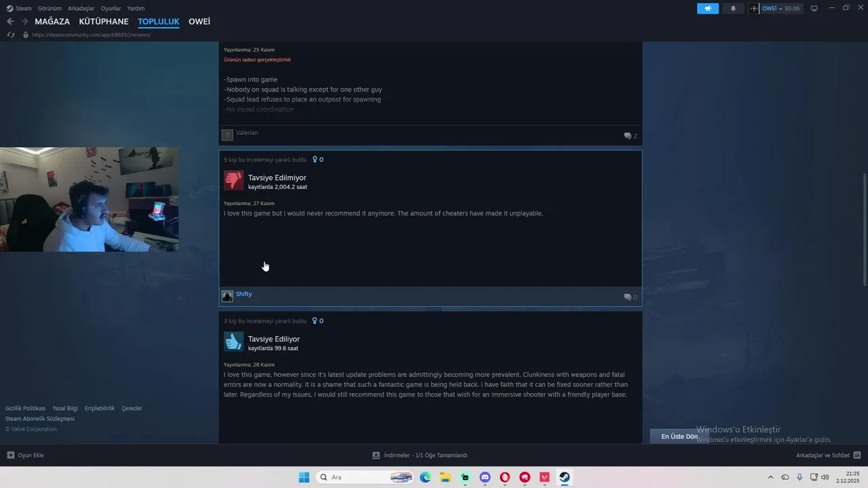Click the page vertical scrollbar
Screen dimensions: 868x488
(864, 230)
